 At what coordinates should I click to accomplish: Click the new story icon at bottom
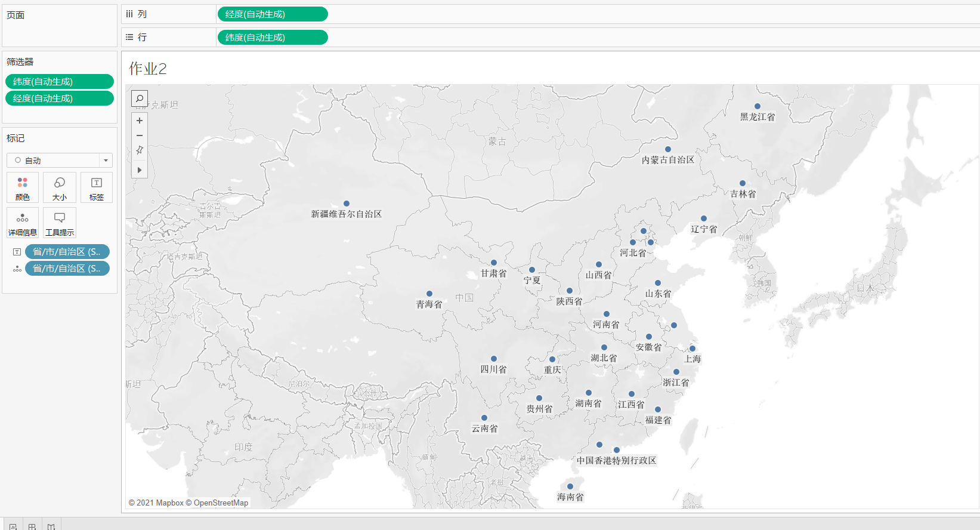[x=51, y=526]
